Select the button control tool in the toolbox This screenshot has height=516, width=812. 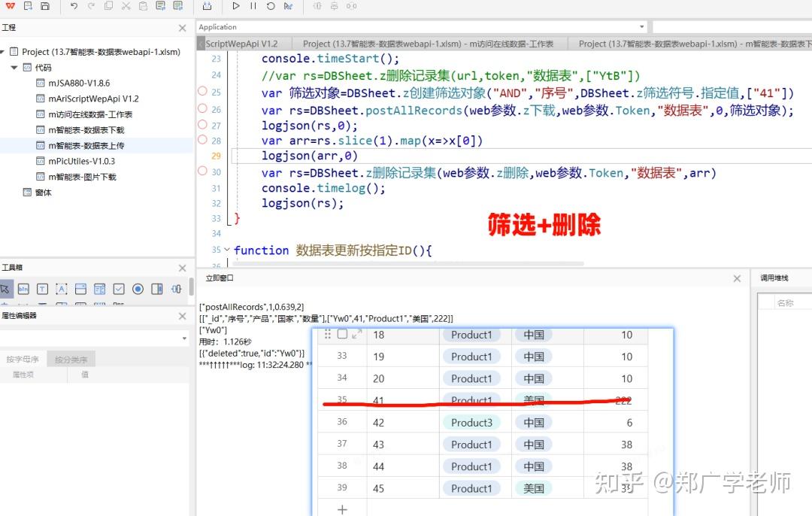24,289
